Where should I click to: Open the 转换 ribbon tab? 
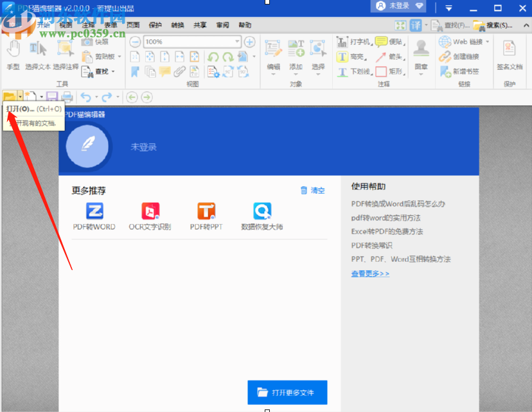(177, 25)
